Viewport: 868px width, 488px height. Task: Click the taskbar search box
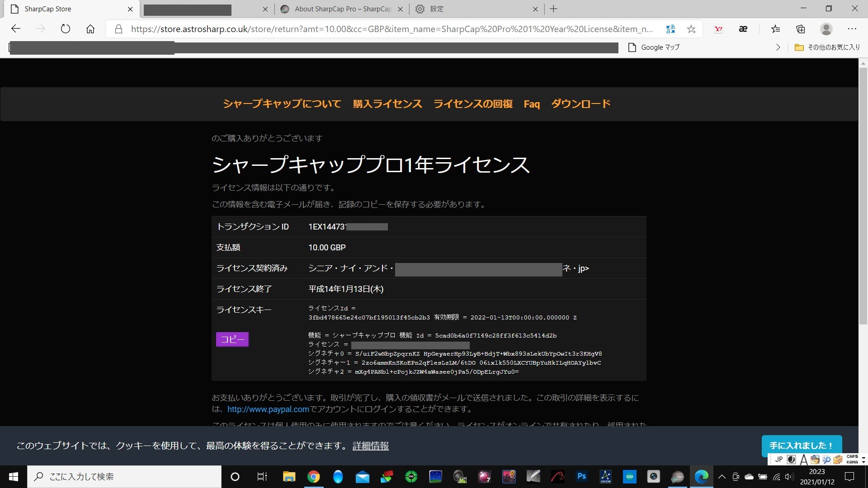[x=124, y=477]
